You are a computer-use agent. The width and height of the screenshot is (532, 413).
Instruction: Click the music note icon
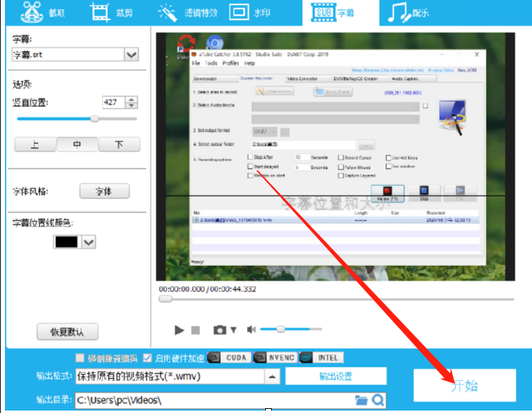[399, 12]
